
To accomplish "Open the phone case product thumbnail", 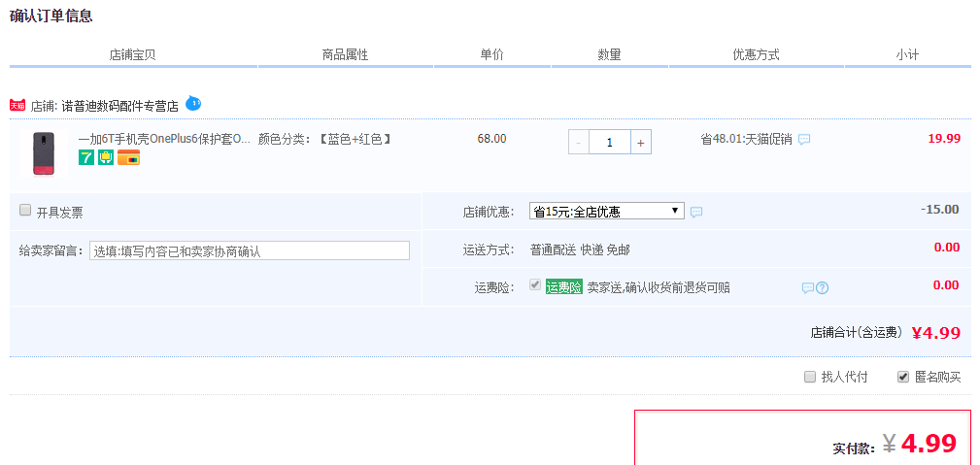I will click(x=44, y=153).
